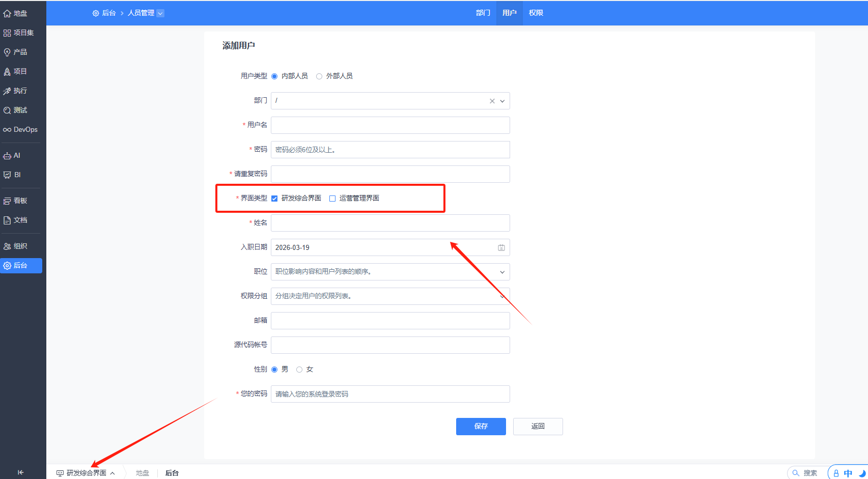Open the 职位 dropdown
This screenshot has height=479, width=868.
pos(390,272)
